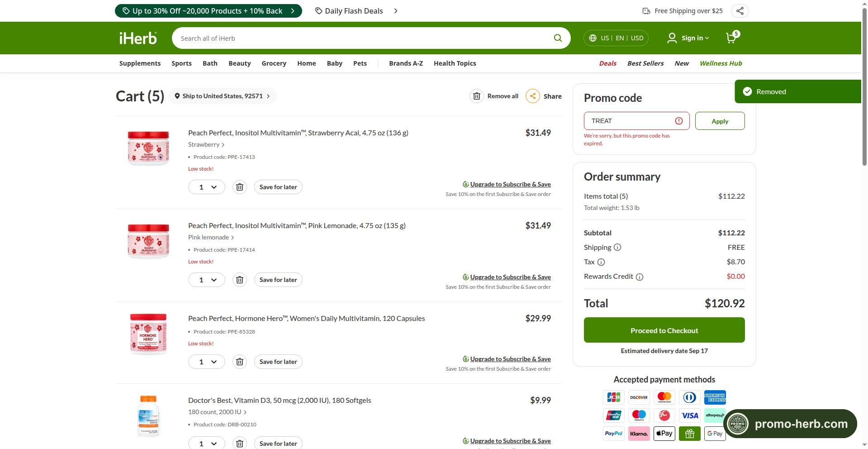Open Up to 30% Off promotion banner
This screenshot has width=868, height=449.
click(x=208, y=11)
